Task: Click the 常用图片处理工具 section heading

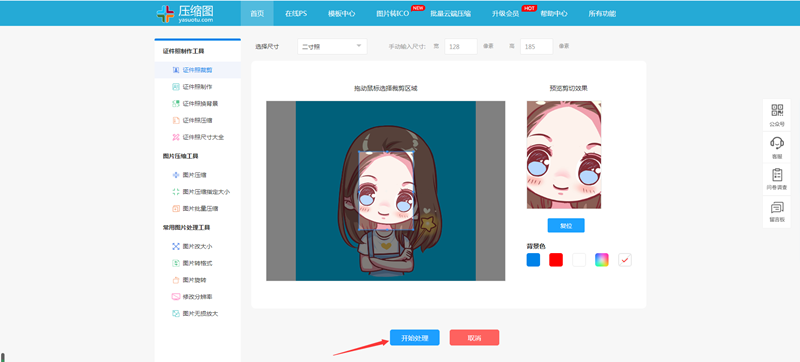Action: (x=186, y=227)
